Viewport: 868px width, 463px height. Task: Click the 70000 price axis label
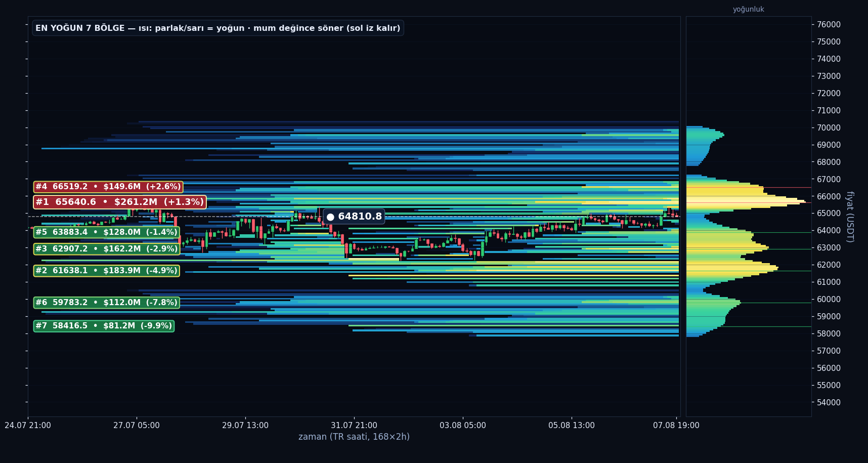click(x=829, y=128)
